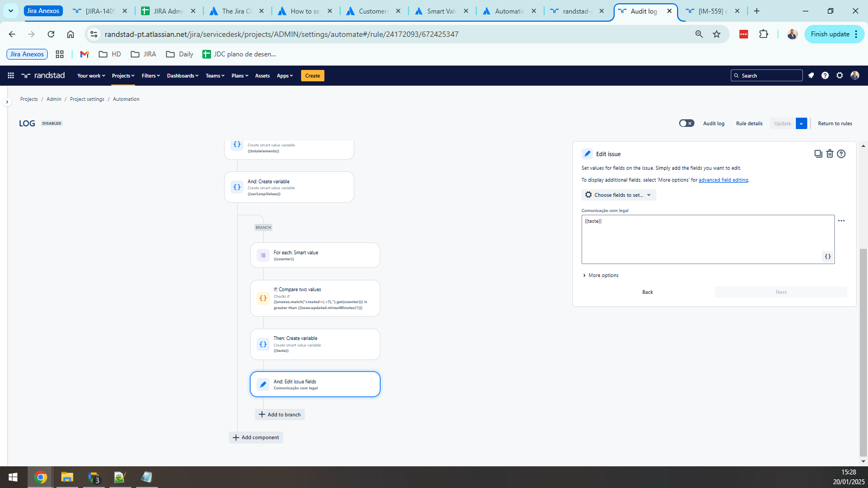Expand the left sidebar toggle arrow

click(x=7, y=102)
